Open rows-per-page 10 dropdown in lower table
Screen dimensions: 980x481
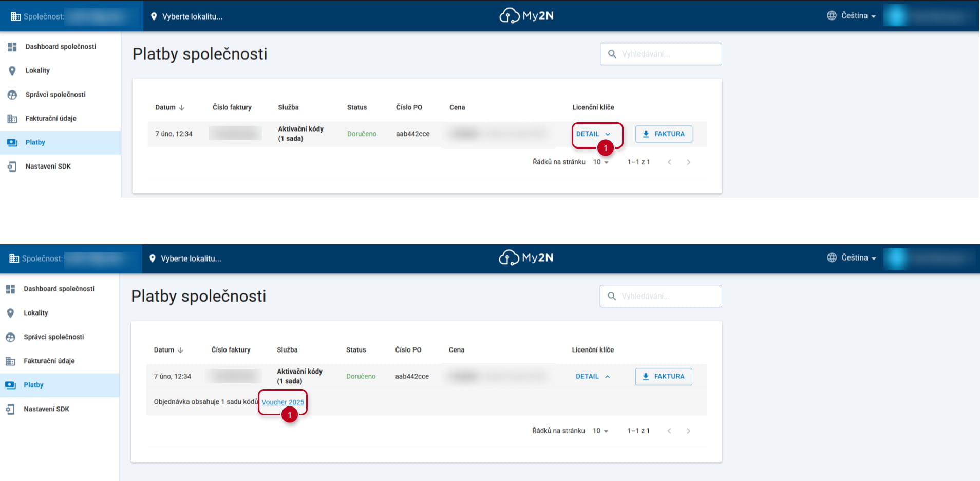(x=600, y=431)
